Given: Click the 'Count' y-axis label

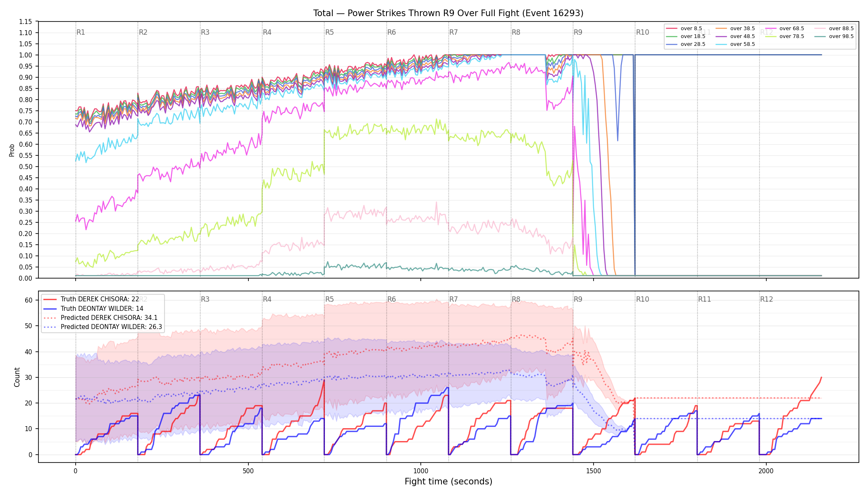Looking at the screenshot, I should [x=17, y=377].
